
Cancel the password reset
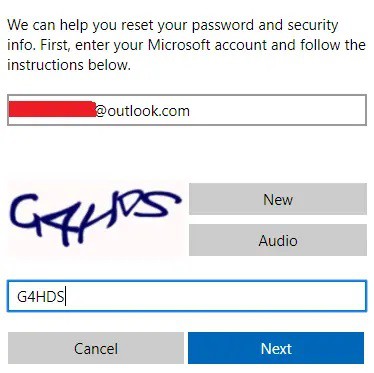point(96,348)
